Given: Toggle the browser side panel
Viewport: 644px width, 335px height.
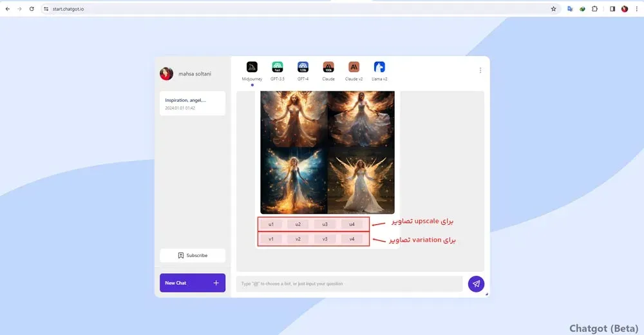Looking at the screenshot, I should click(612, 8).
